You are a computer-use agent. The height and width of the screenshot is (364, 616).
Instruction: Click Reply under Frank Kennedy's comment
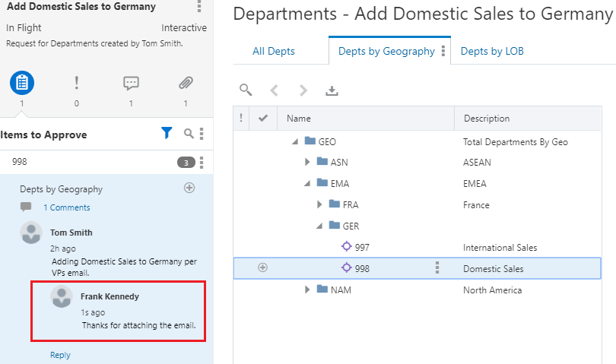click(60, 355)
